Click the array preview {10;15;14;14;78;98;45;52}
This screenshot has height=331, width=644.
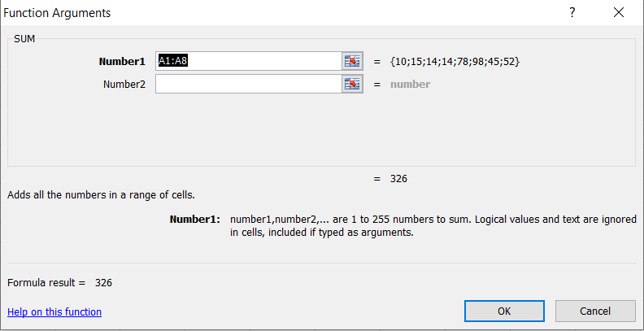(455, 61)
